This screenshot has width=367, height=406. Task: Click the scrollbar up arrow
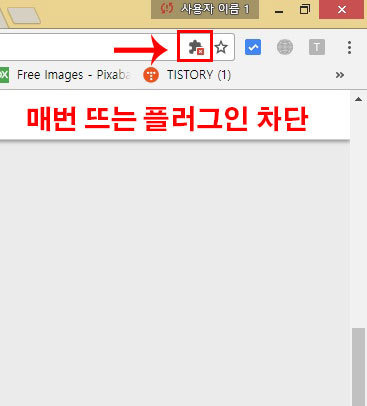tap(359, 99)
